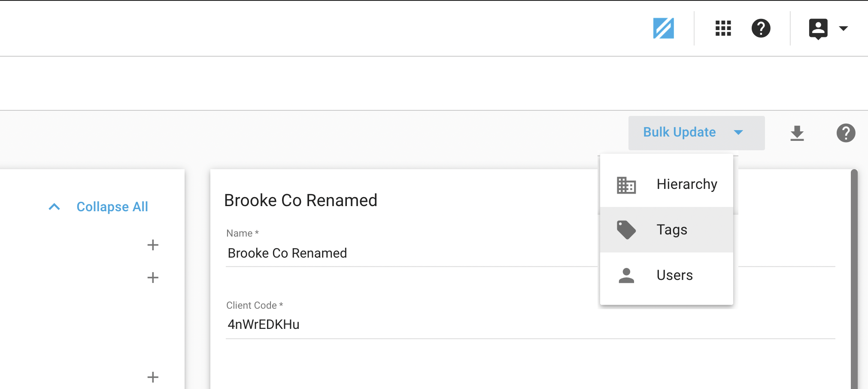Expand the Bulk Update dropdown arrow
868x389 pixels.
pyautogui.click(x=738, y=133)
